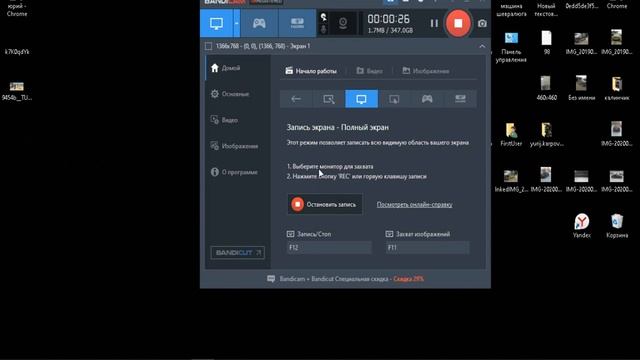The height and width of the screenshot is (360, 640).
Task: Select around-mouse recording mode
Action: pyautogui.click(x=394, y=99)
